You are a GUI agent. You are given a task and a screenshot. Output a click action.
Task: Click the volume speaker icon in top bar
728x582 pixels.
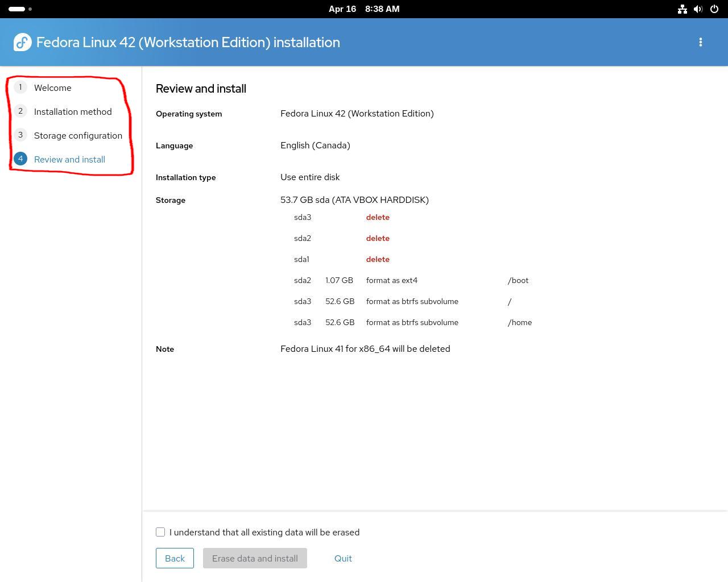click(x=698, y=9)
